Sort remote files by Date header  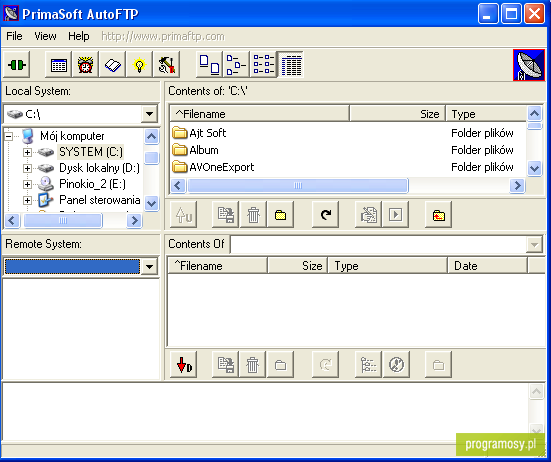488,266
